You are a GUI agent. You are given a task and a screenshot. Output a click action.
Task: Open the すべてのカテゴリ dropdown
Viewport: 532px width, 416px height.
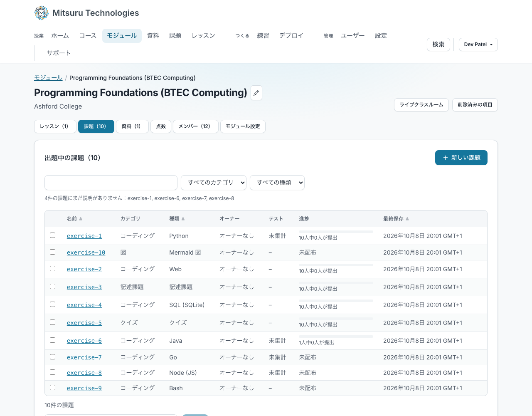(214, 183)
